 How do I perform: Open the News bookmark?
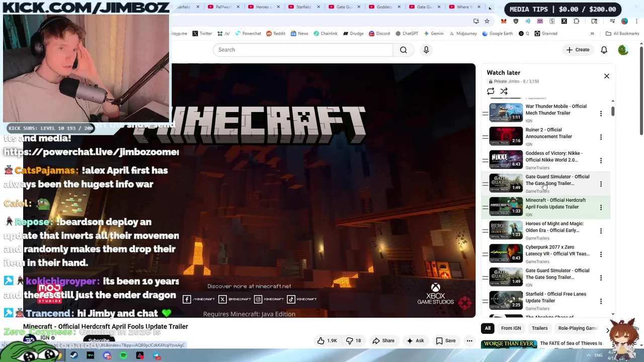click(x=299, y=34)
